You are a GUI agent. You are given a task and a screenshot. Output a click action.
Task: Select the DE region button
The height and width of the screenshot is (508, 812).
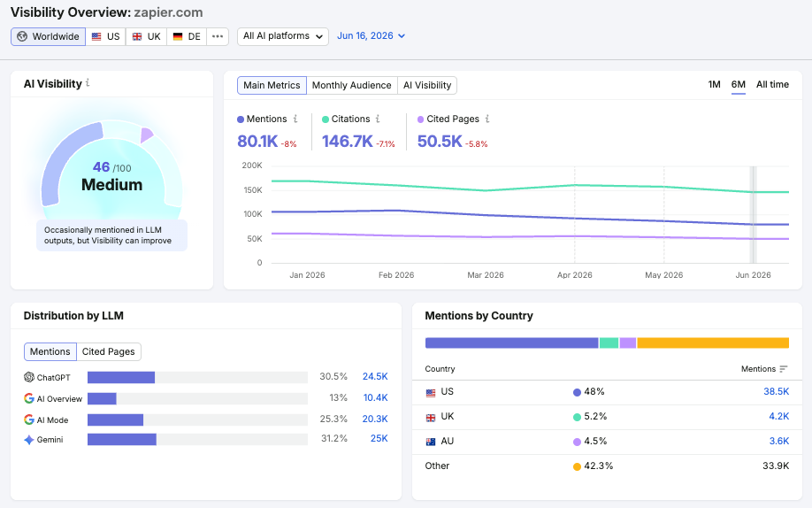[187, 36]
